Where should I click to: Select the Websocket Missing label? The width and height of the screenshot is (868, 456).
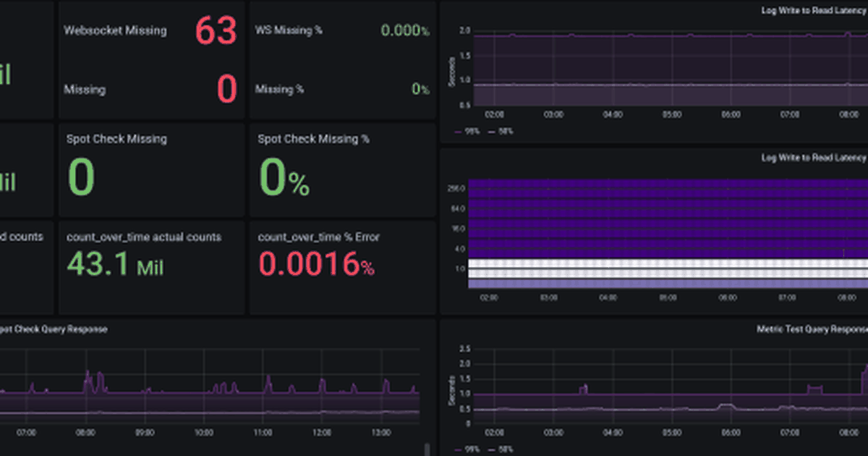click(115, 30)
